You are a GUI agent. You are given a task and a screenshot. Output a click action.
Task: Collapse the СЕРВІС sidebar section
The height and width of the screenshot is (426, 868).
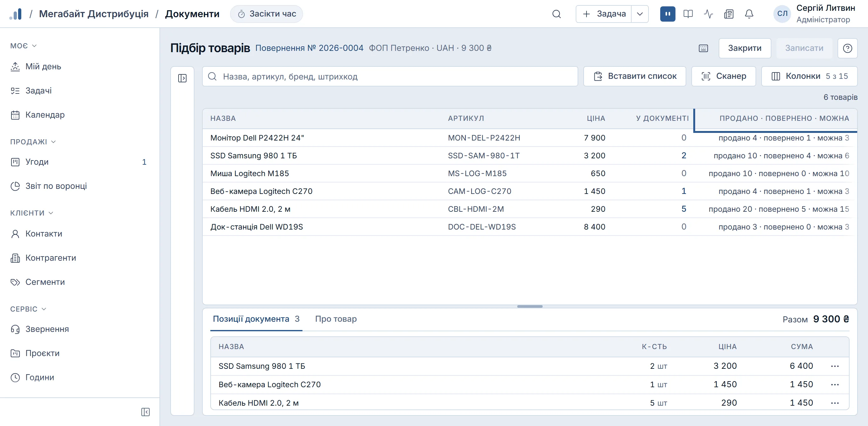(28, 309)
